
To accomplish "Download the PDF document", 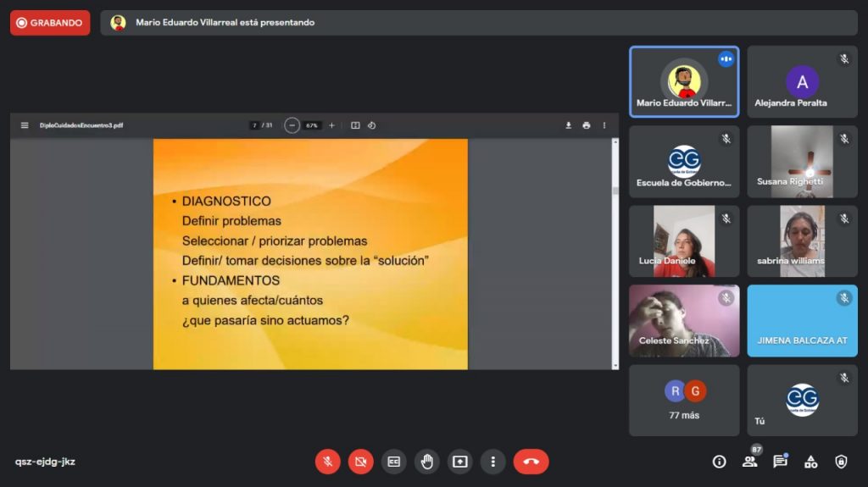I will 569,125.
